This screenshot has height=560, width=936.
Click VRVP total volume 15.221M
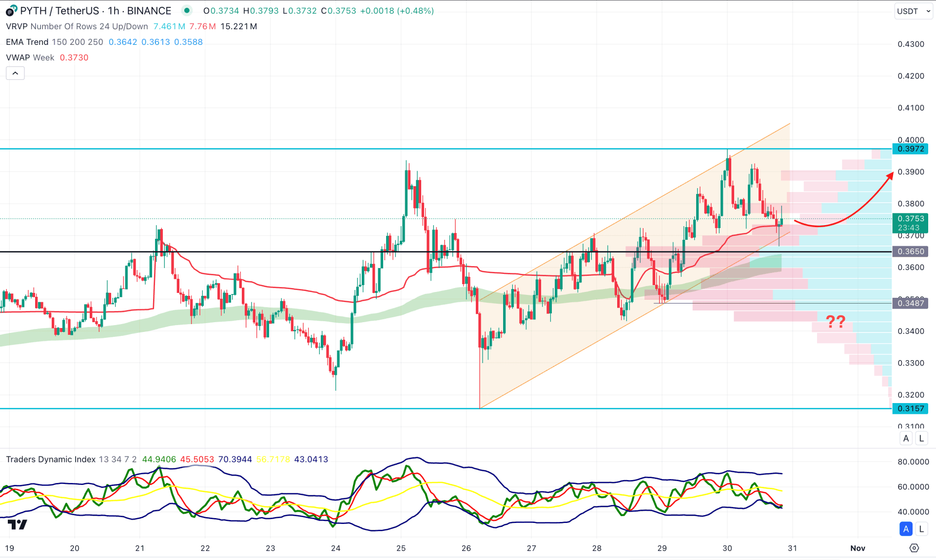[x=238, y=26]
